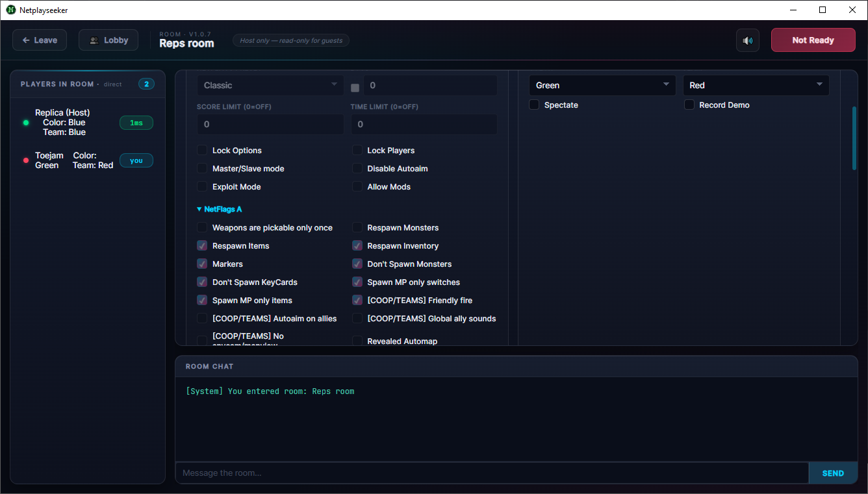Open the Red team dropdown

pyautogui.click(x=756, y=85)
